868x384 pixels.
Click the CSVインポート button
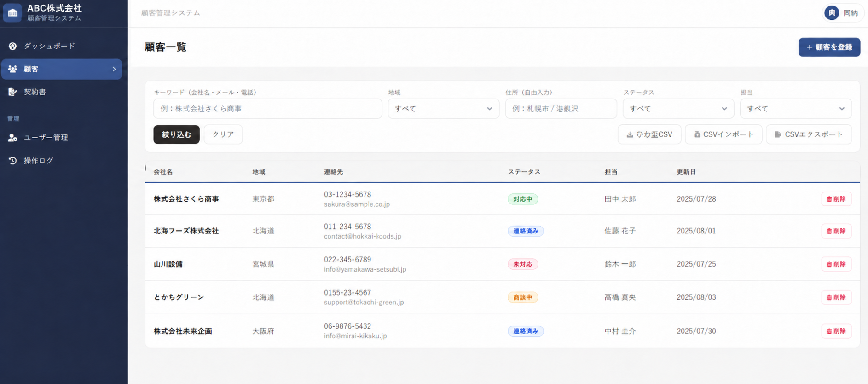point(723,134)
